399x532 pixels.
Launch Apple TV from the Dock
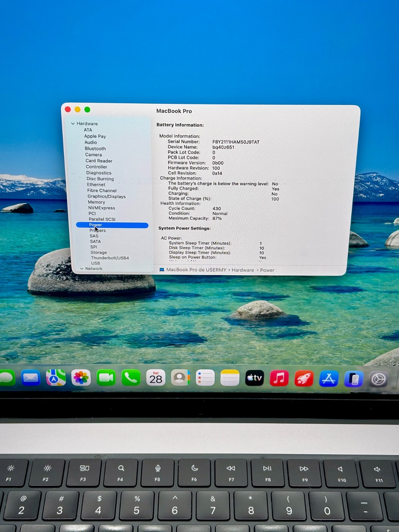tap(254, 378)
